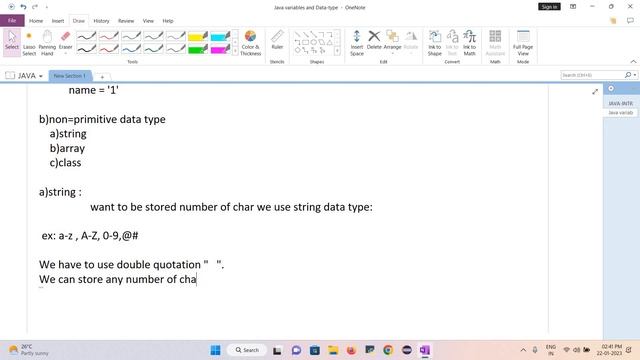This screenshot has width=640, height=360.
Task: Open the Eraser options arrow
Action: point(65,53)
